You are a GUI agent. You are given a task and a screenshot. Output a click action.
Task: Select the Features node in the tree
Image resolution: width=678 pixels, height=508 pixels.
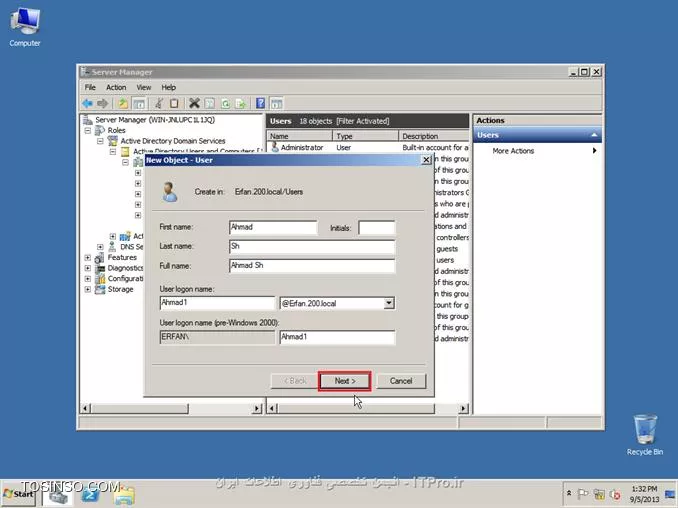(122, 258)
